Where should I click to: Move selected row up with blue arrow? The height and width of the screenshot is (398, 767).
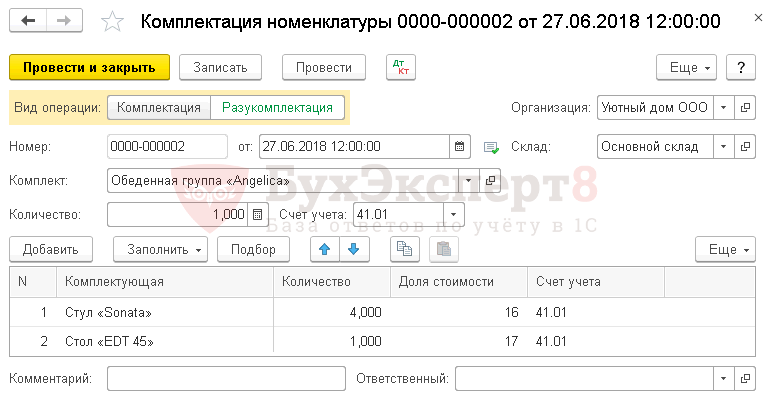click(324, 249)
